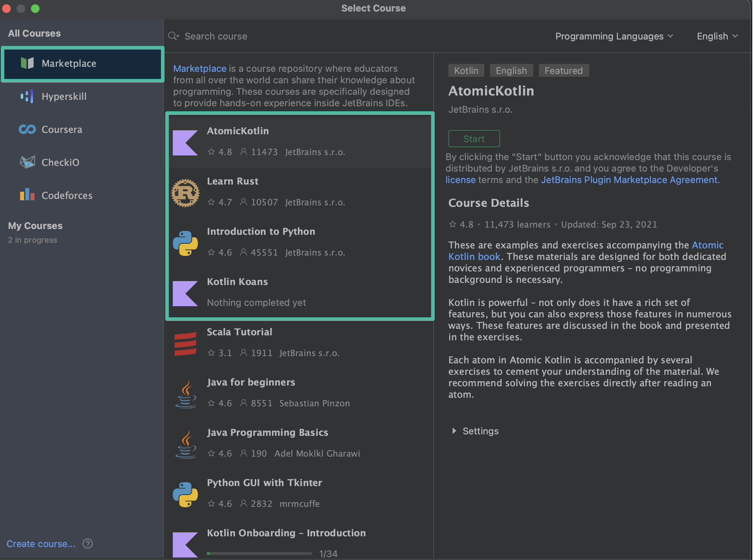753x560 pixels.
Task: Switch to the CheckiO provider
Action: pyautogui.click(x=83, y=162)
